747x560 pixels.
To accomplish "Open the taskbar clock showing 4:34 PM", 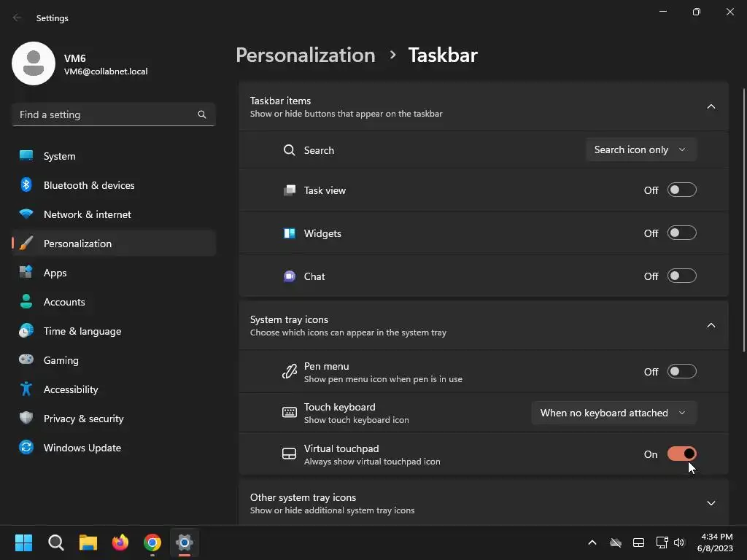I will 715,542.
